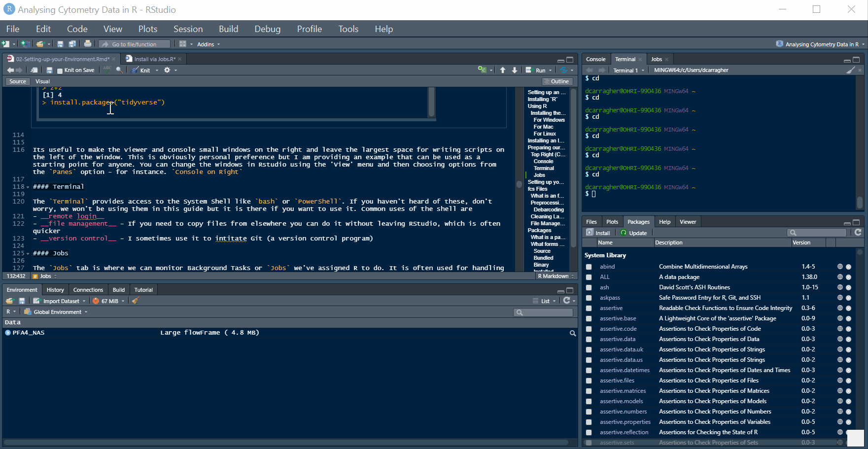This screenshot has width=868, height=449.
Task: Create a new R project with the plus-R icon
Action: [25, 44]
